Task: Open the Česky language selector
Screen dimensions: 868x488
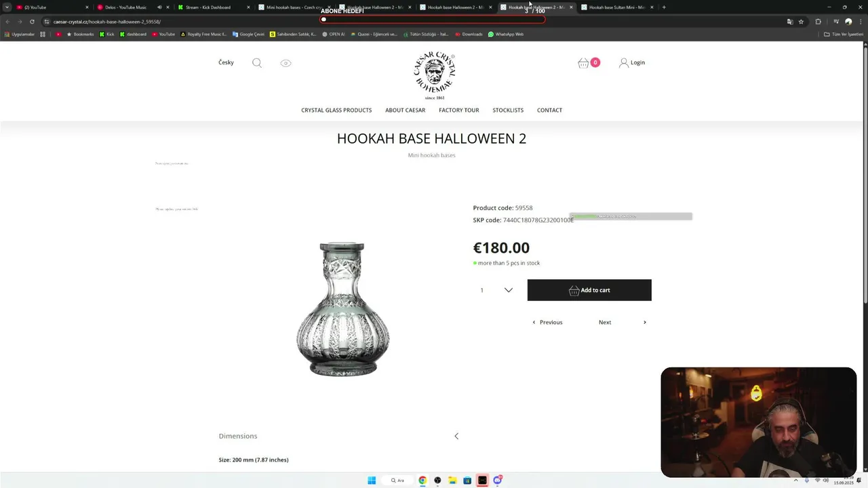Action: pos(226,62)
